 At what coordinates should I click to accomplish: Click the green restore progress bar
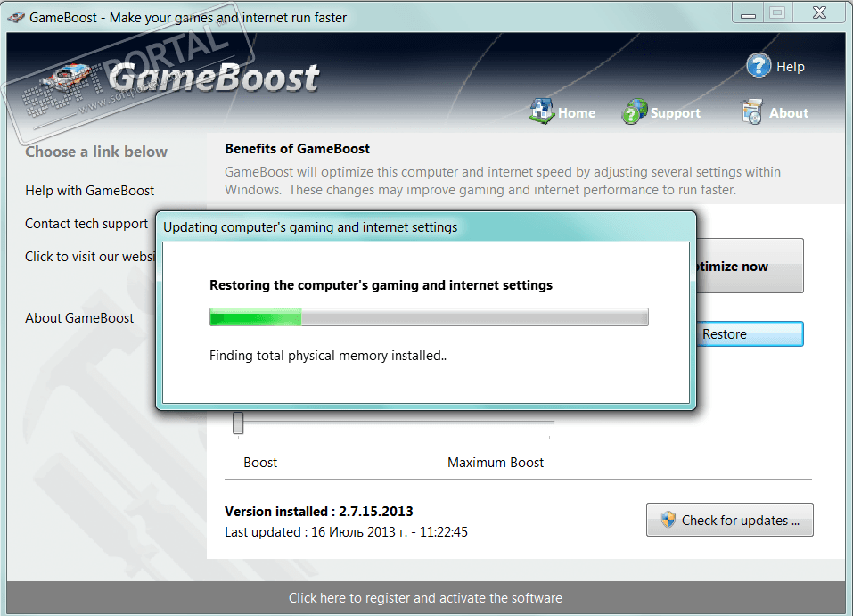tap(429, 316)
